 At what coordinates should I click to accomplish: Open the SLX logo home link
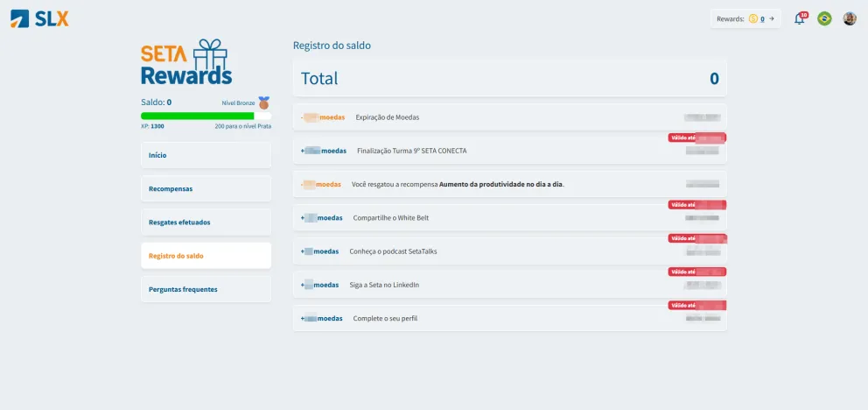(x=39, y=19)
